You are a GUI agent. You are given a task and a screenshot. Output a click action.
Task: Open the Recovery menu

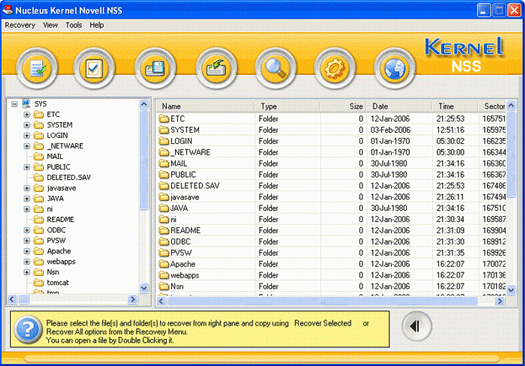pos(20,25)
